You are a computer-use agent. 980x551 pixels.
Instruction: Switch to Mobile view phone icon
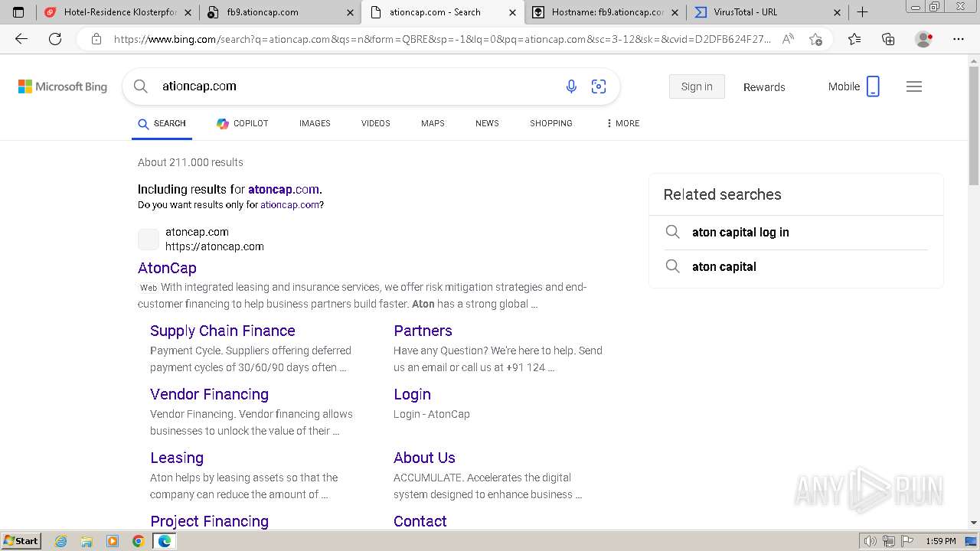click(x=873, y=86)
